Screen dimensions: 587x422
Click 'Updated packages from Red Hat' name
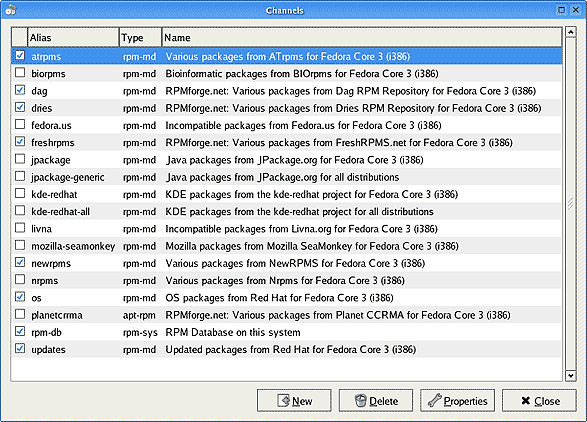point(291,350)
